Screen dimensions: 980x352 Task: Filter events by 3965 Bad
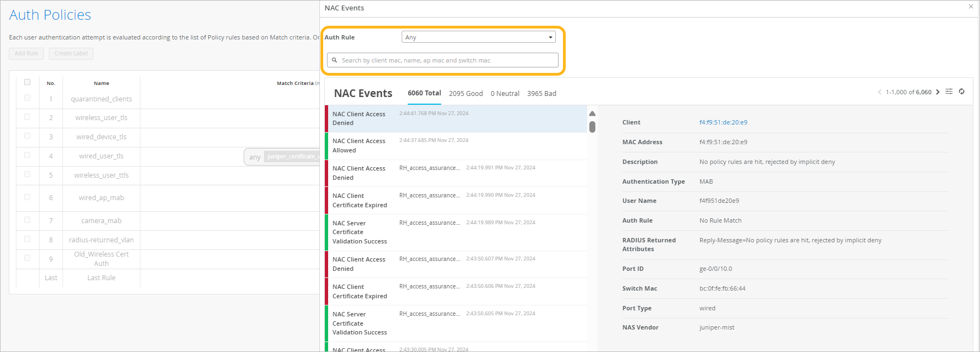tap(541, 94)
